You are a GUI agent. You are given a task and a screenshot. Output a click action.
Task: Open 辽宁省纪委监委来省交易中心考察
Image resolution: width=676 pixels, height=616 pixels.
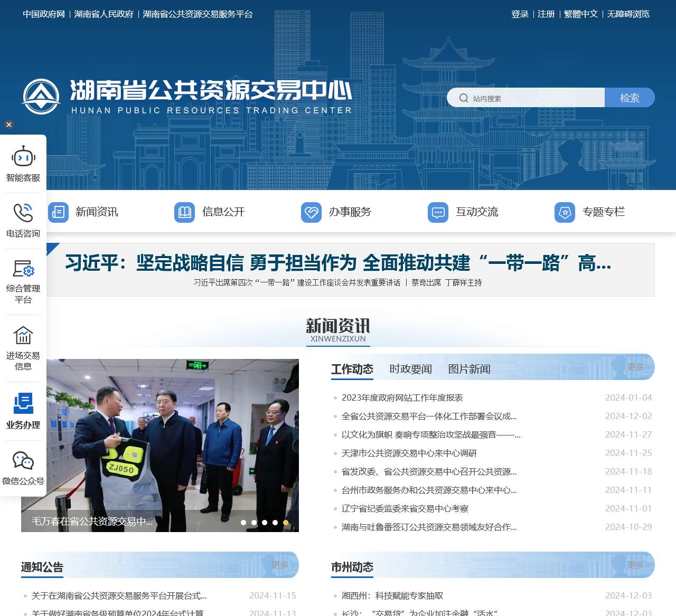pyautogui.click(x=405, y=508)
